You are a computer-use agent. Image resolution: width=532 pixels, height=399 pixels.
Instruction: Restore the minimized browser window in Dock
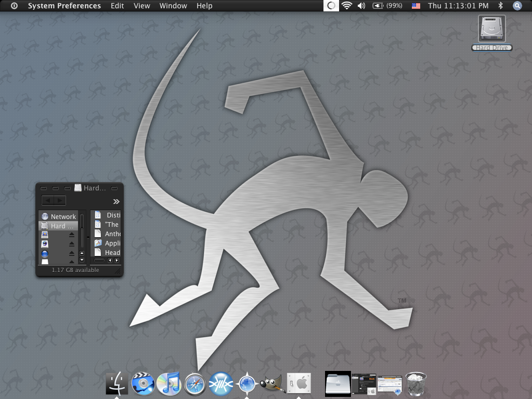point(390,385)
